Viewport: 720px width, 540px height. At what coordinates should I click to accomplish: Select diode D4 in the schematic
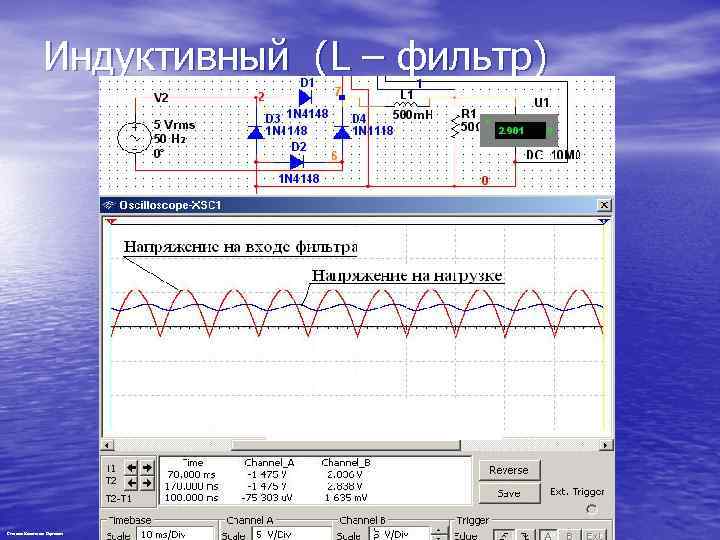[x=342, y=132]
